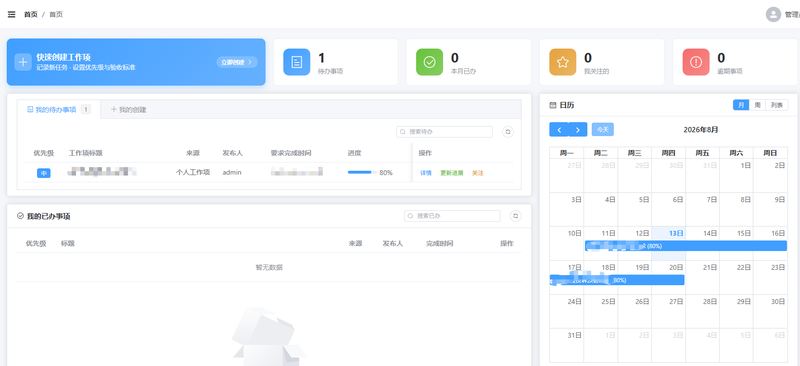This screenshot has height=366, width=800.
Task: Select 25日 in the calendar
Action: [601, 311]
